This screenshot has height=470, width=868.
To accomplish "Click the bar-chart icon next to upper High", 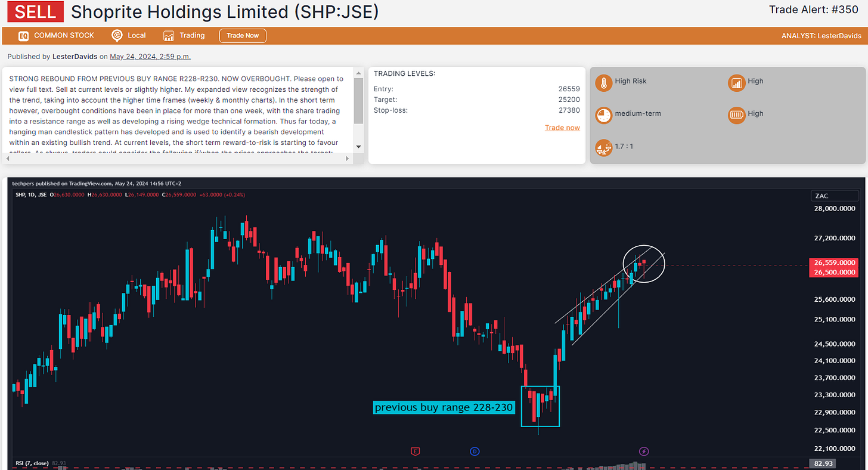I will 737,83.
